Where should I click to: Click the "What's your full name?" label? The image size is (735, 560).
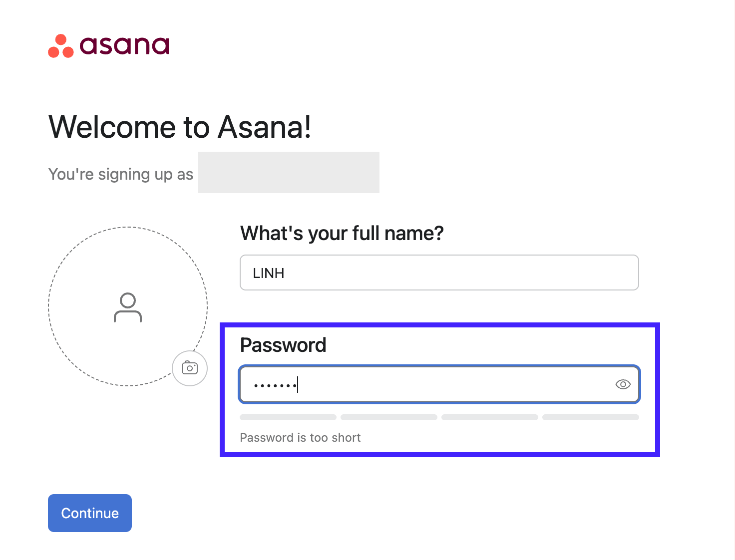pyautogui.click(x=342, y=233)
